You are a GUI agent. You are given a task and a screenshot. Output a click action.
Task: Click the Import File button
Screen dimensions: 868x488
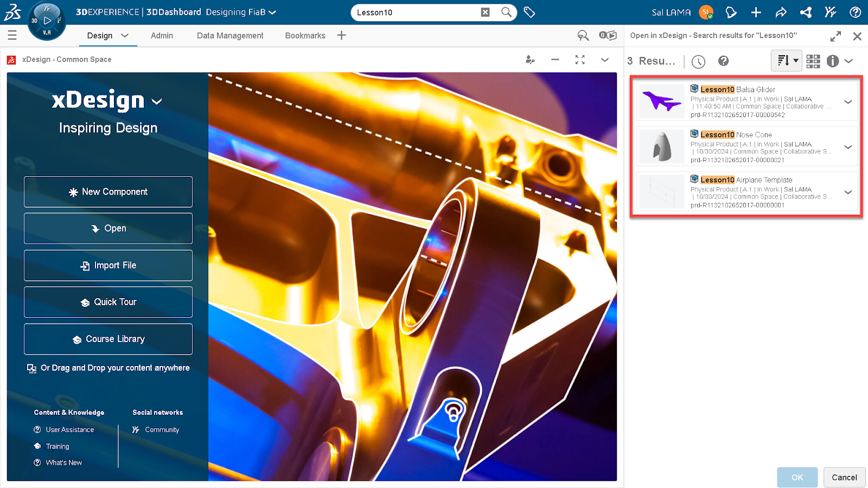108,265
